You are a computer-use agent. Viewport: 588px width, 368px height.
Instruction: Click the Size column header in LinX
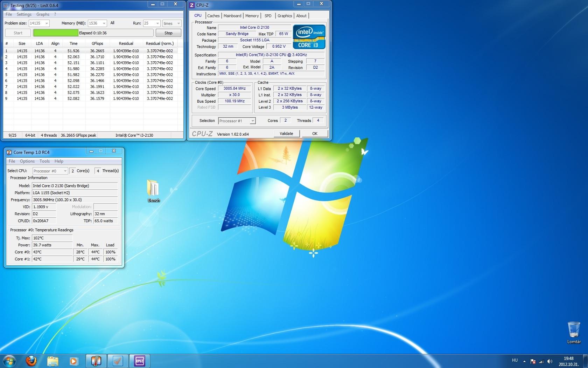22,43
